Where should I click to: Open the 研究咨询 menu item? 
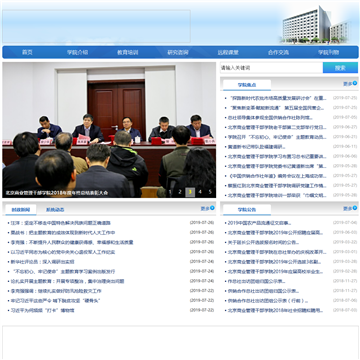pos(178,52)
